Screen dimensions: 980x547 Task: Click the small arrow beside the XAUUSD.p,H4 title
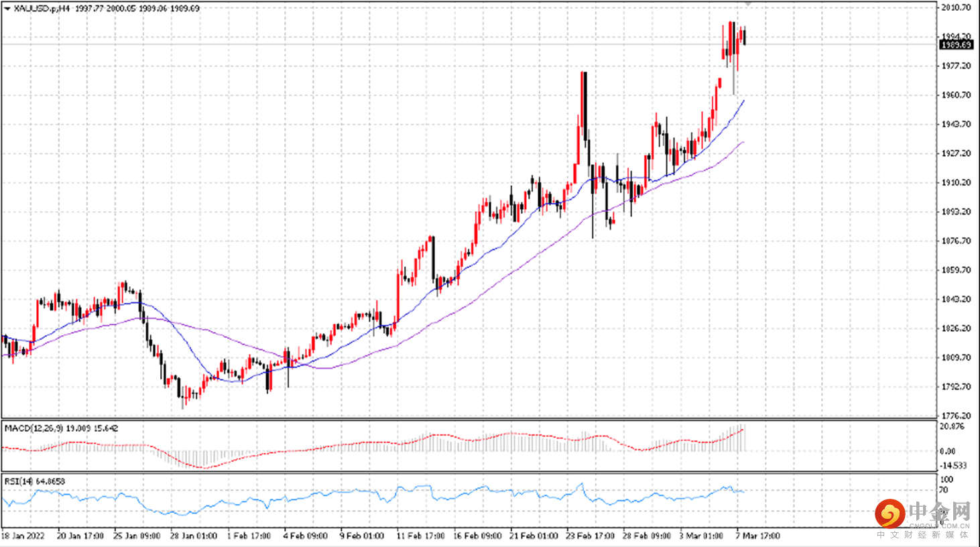7,9
